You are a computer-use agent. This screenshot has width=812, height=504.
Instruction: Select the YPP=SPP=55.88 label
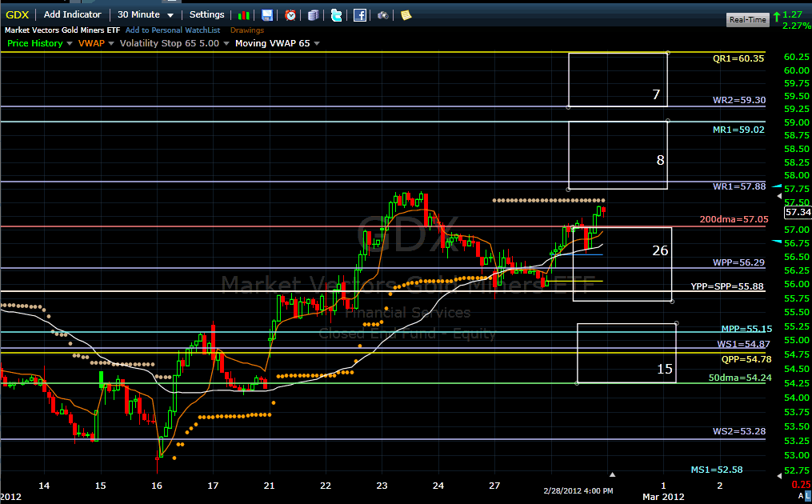pyautogui.click(x=727, y=286)
